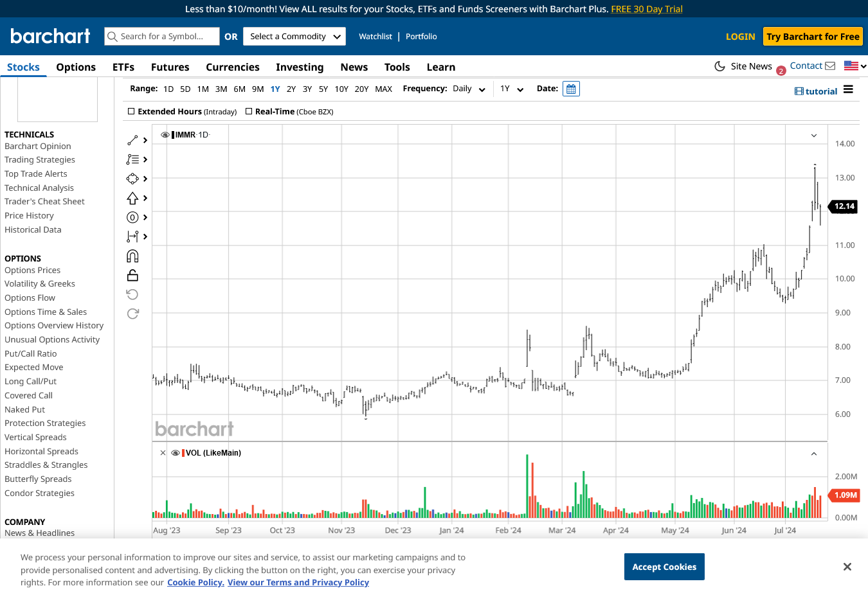Open Put/Call Ratio in sidebar

click(31, 353)
